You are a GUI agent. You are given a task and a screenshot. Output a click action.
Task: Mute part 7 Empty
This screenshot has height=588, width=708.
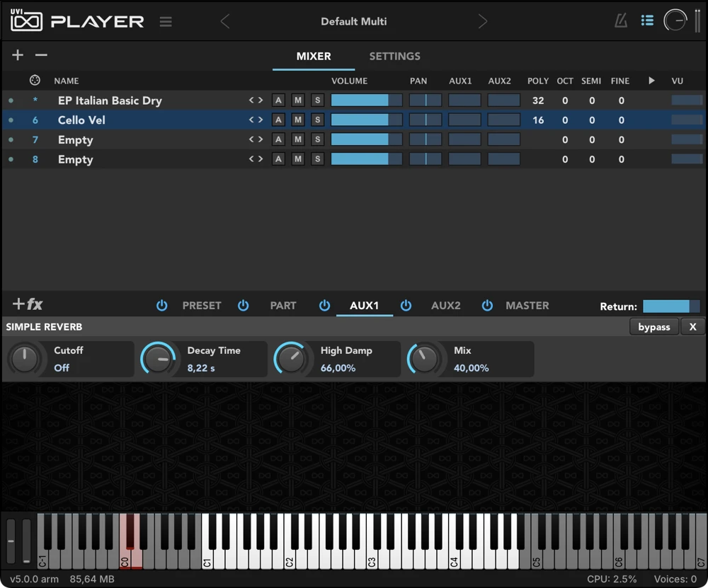[x=298, y=139]
